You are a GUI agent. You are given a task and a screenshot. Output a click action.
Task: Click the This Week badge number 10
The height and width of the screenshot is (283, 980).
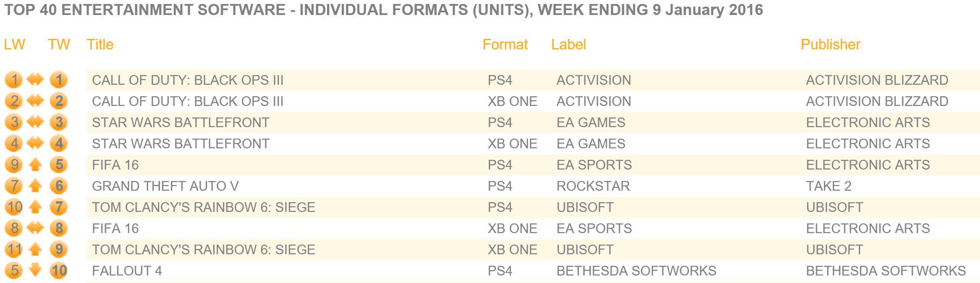pyautogui.click(x=59, y=271)
